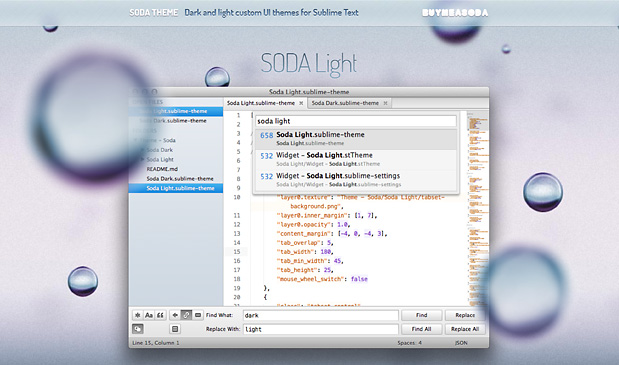Open Soda Dark.sublime-theme under Theme - Soda folder

(180, 178)
